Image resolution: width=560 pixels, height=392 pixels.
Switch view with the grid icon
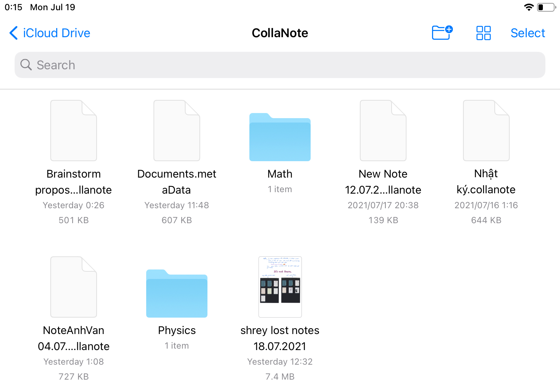(x=483, y=33)
